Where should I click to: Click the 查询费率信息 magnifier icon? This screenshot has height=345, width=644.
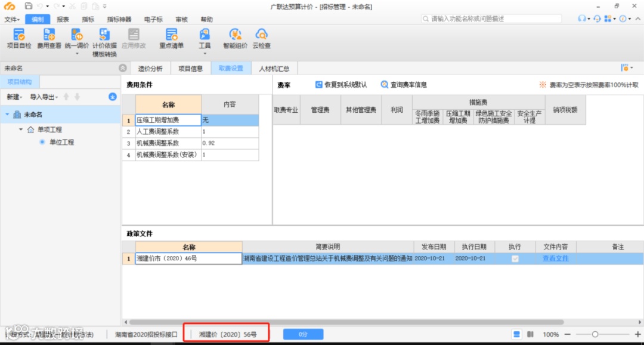(385, 85)
